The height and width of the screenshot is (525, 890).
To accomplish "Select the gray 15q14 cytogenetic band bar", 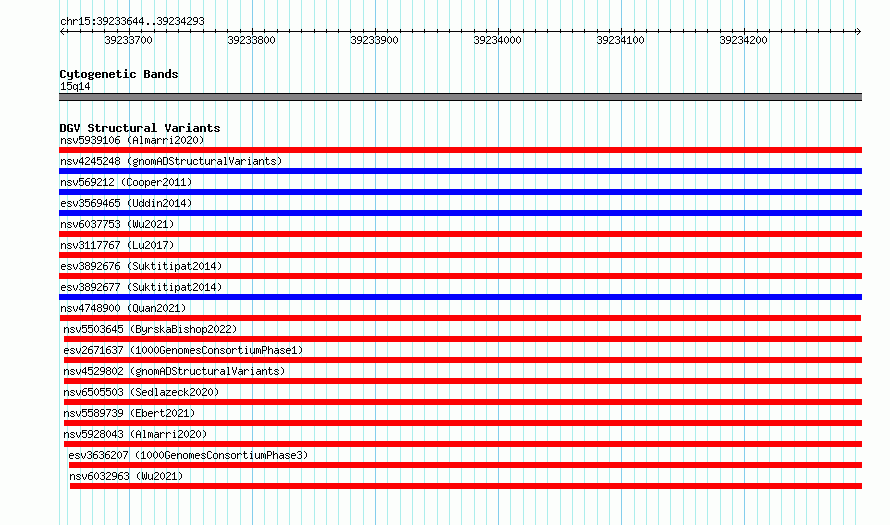I will pos(460,97).
